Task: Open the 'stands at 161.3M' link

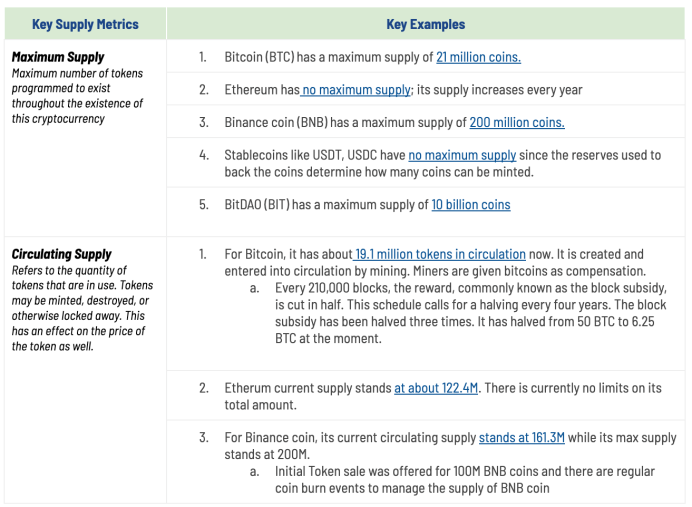Action: pos(522,438)
